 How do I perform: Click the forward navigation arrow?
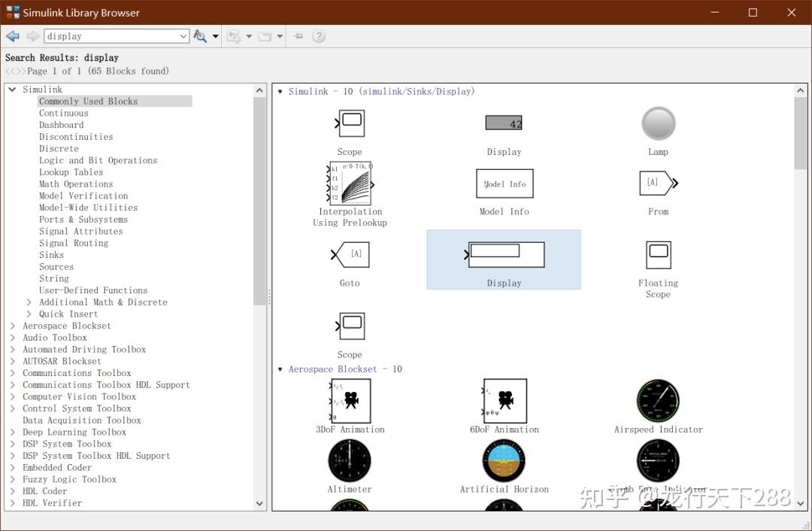pyautogui.click(x=32, y=36)
